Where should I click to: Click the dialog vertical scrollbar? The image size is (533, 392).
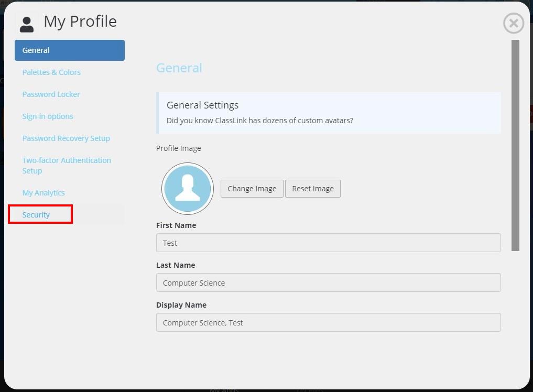515,146
